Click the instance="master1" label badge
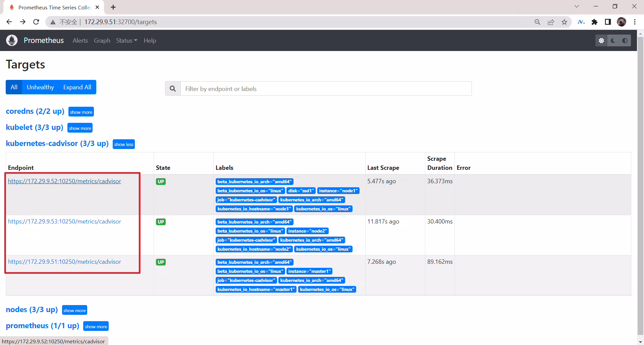The image size is (644, 345). click(309, 271)
